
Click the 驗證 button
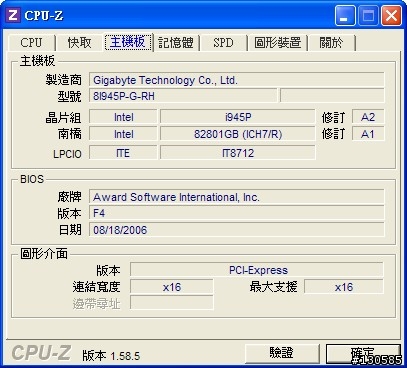pyautogui.click(x=282, y=353)
